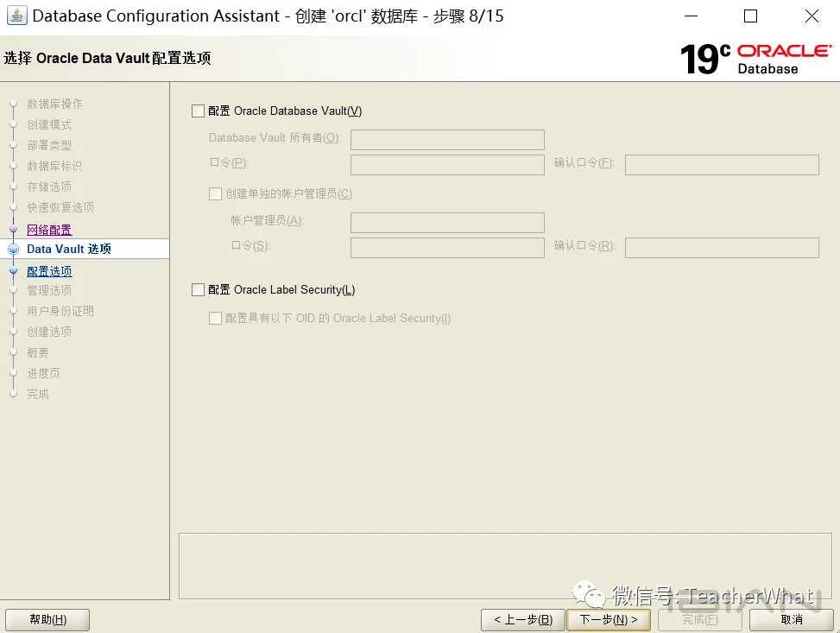Click the 完成(F) button
The height and width of the screenshot is (633, 840).
tap(699, 619)
